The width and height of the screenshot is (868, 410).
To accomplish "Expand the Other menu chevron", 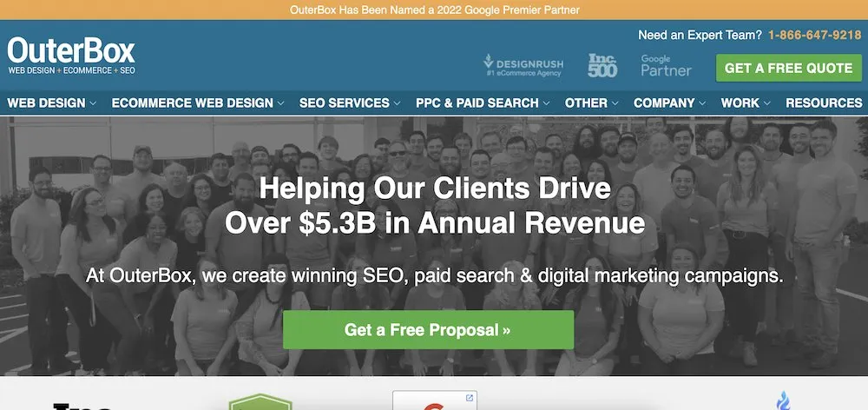I will [615, 103].
